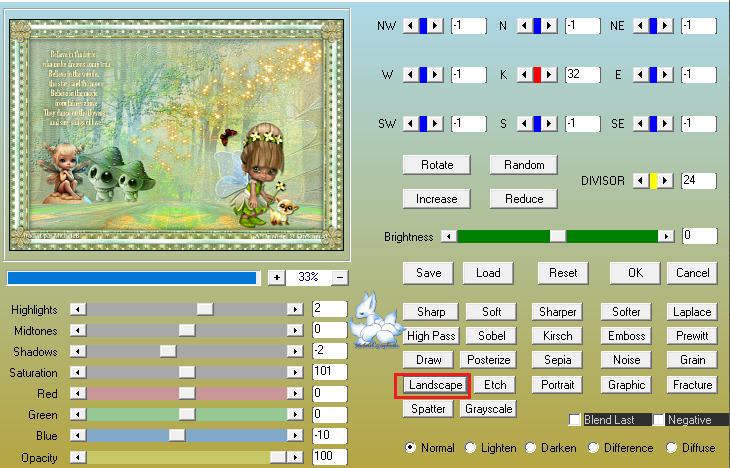The width and height of the screenshot is (730, 468).
Task: Click the Brightness value field
Action: tap(699, 236)
